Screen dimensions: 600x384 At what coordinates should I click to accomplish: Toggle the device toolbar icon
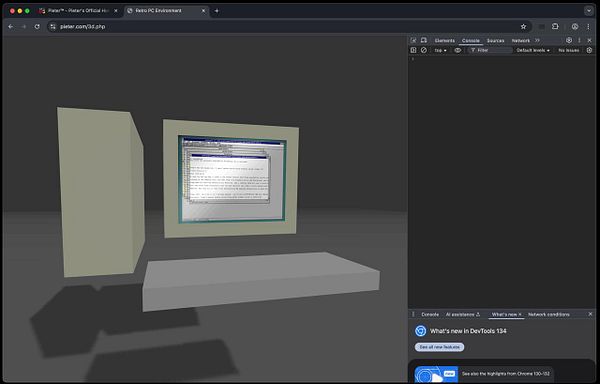(x=424, y=40)
